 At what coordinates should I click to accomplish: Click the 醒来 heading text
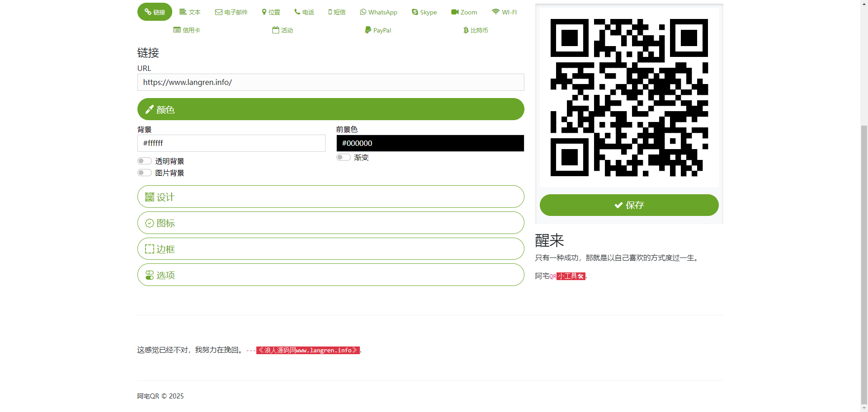(x=550, y=240)
